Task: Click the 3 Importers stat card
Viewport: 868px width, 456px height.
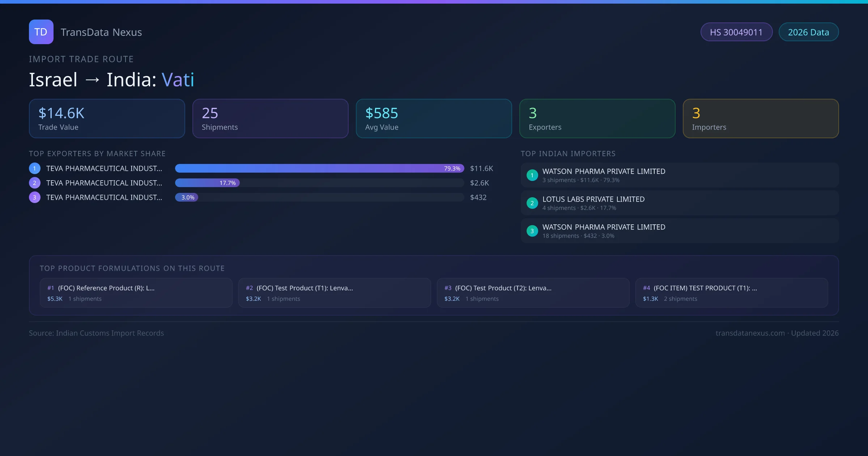Action: (x=761, y=119)
